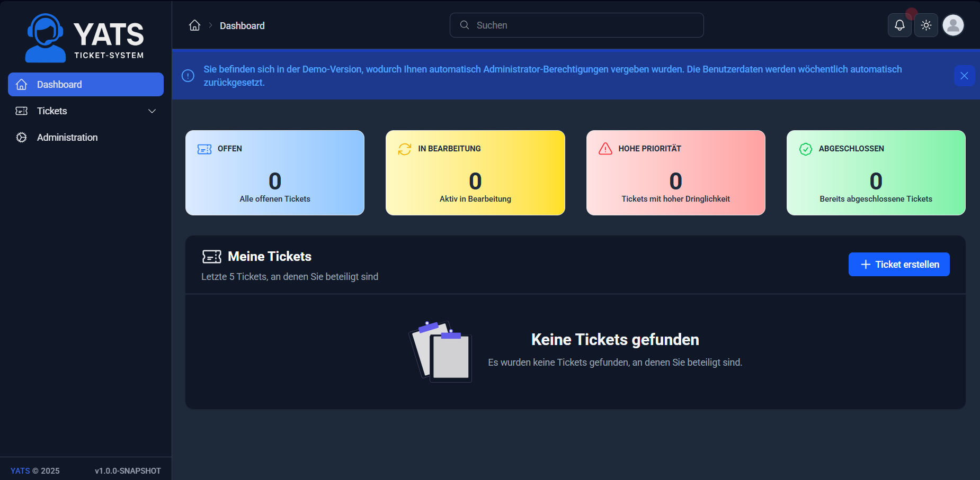
Task: Click the ticket icon next to Meine Tickets
Action: click(212, 256)
